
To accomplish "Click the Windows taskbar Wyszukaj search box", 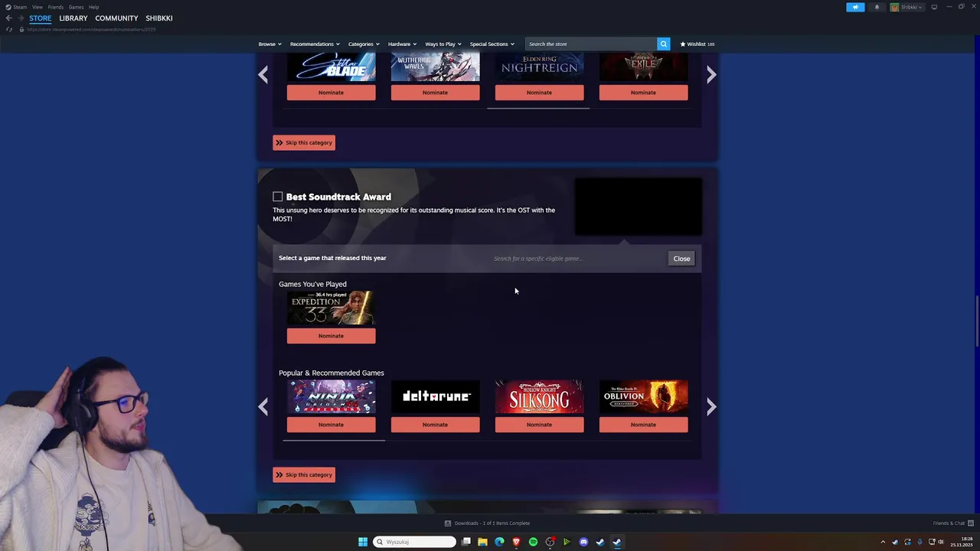I will [414, 542].
